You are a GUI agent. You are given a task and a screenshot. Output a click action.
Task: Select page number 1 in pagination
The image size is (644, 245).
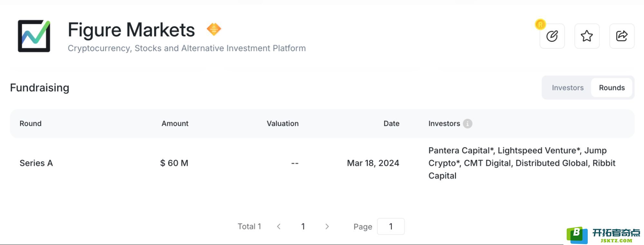point(303,227)
